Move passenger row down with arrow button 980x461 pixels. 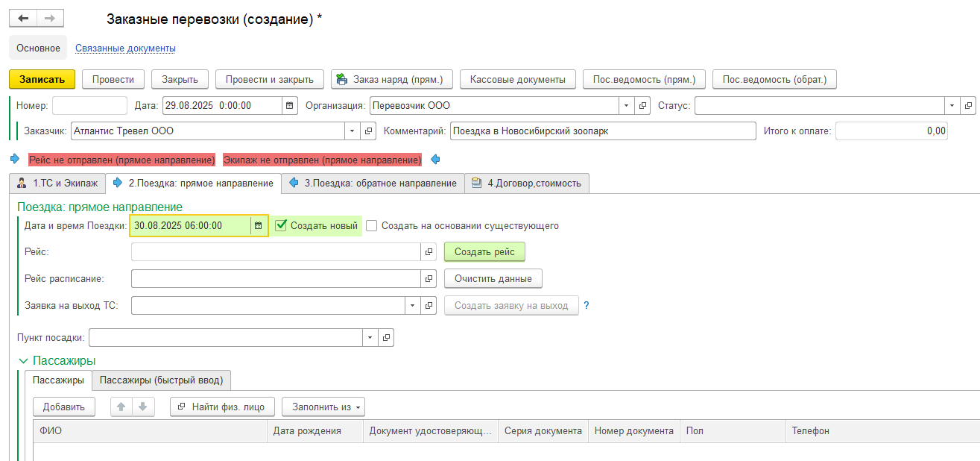[143, 407]
